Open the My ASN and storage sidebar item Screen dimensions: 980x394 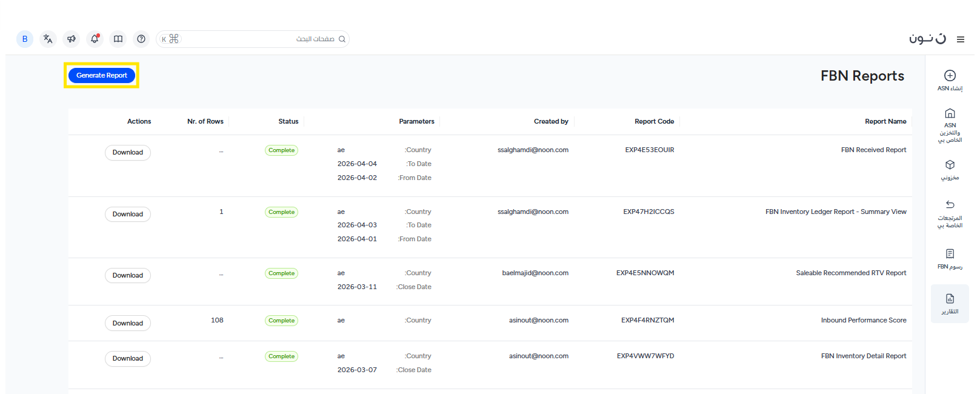coord(950,125)
